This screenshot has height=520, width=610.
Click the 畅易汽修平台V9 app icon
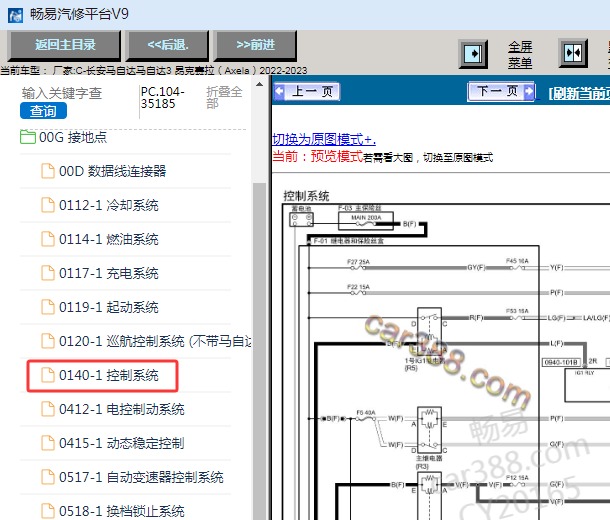[x=16, y=15]
